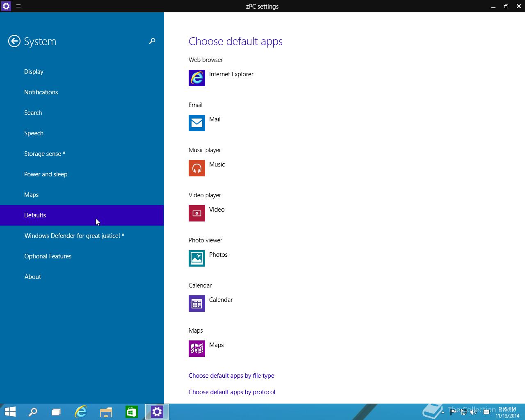Click the back arrow next to System
525x420 pixels.
point(14,41)
